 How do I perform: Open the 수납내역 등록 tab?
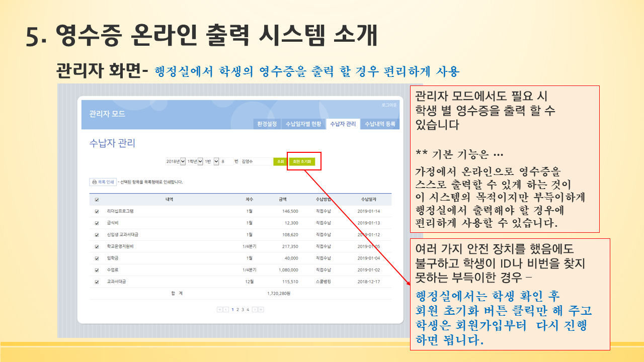(380, 124)
